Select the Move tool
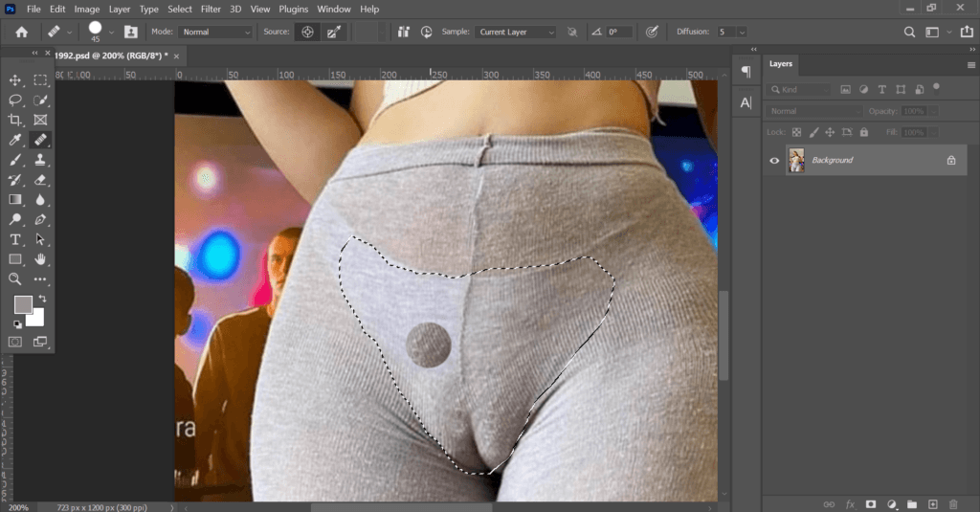 (15, 80)
